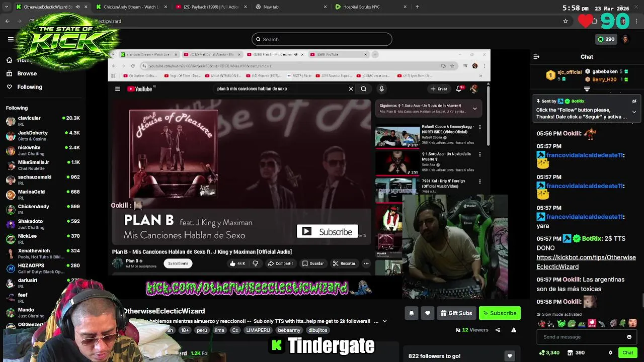
Task: Expand the gift leaderboard handle
Action: coord(587,89)
